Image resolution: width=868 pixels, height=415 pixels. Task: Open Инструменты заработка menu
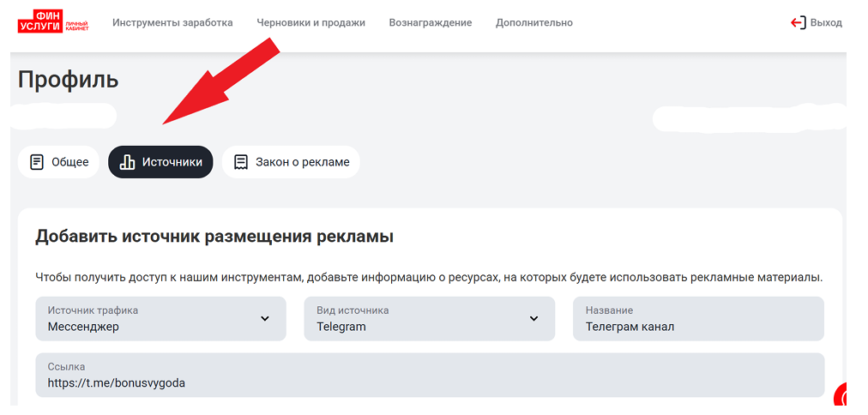tap(172, 23)
